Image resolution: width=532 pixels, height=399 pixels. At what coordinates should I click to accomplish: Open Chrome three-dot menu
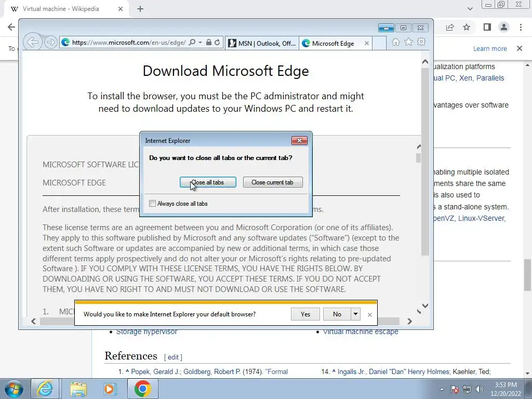tap(521, 27)
